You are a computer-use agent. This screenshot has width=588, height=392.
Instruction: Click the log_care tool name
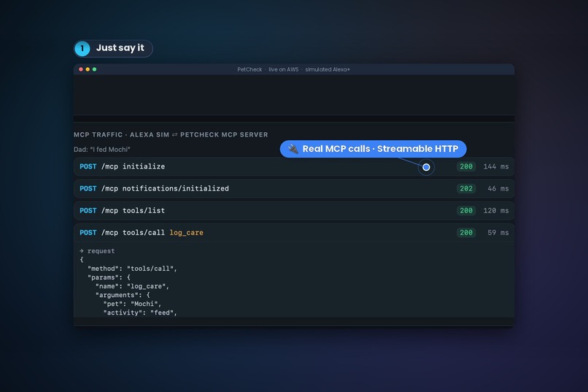(186, 233)
